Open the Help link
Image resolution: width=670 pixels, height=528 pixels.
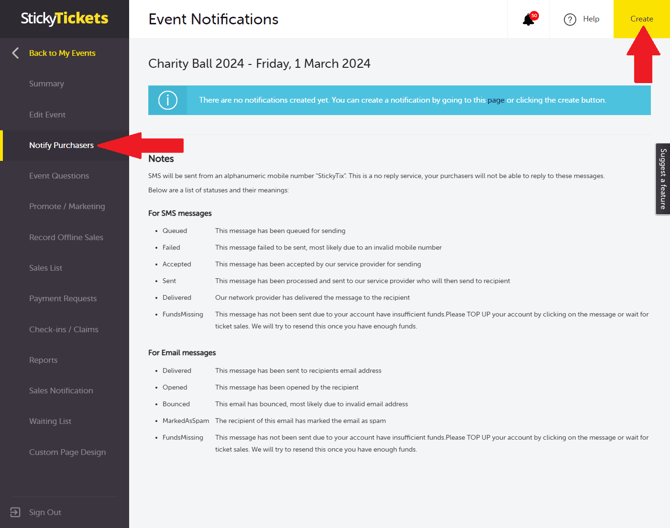591,19
